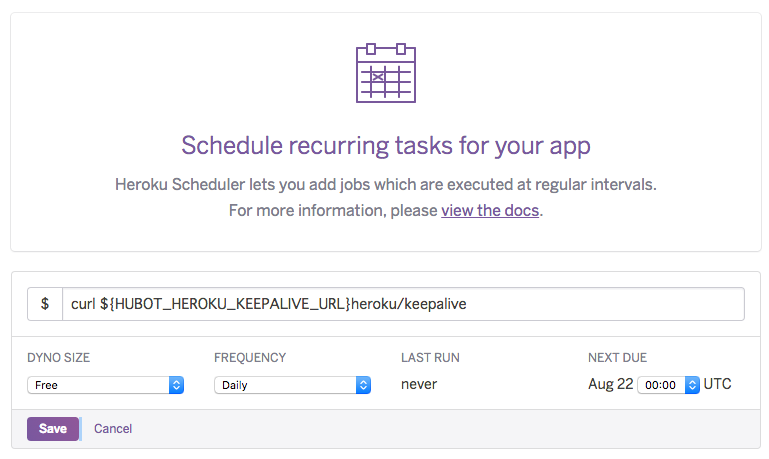Click the UTC timezone text
This screenshot has width=769, height=459.
tap(718, 384)
